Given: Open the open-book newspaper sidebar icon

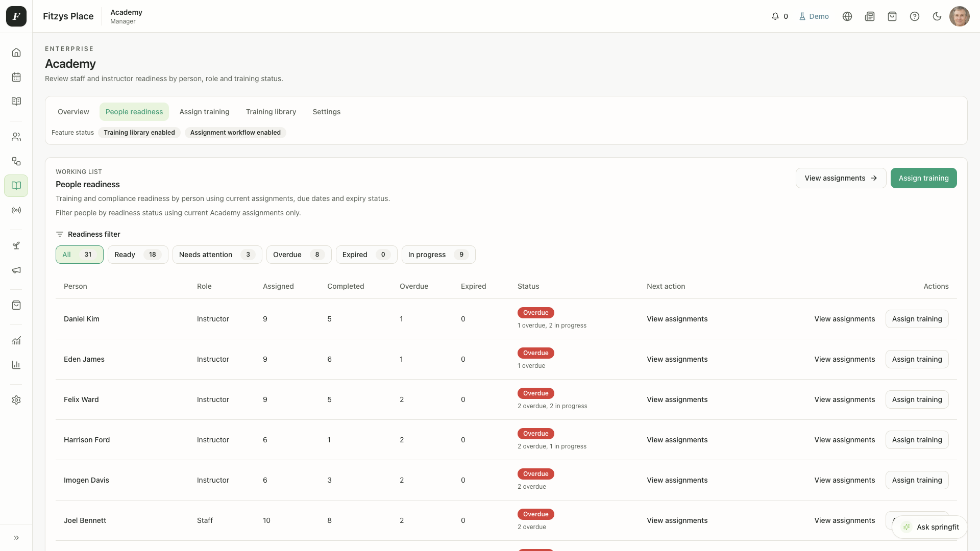Looking at the screenshot, I should point(16,102).
